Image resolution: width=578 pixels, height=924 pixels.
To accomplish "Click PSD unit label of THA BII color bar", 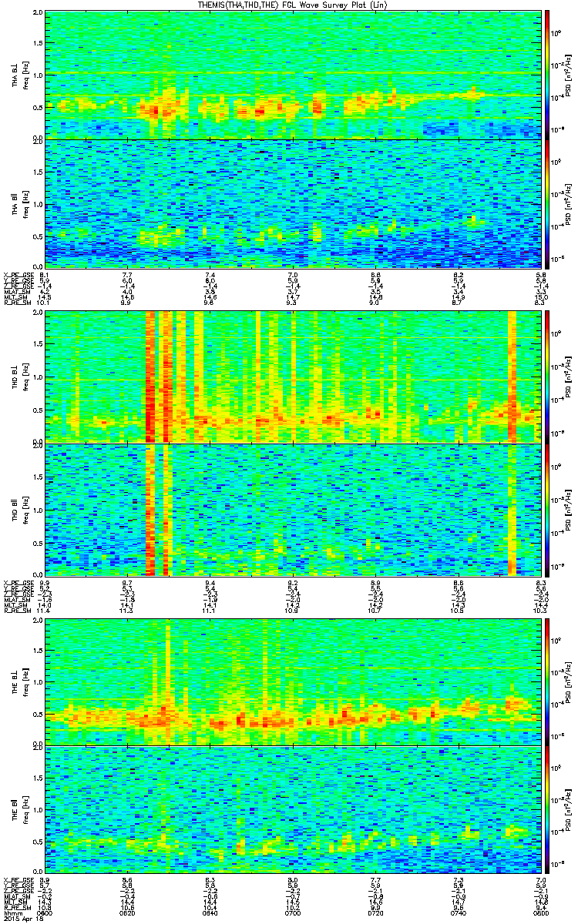I will (569, 203).
